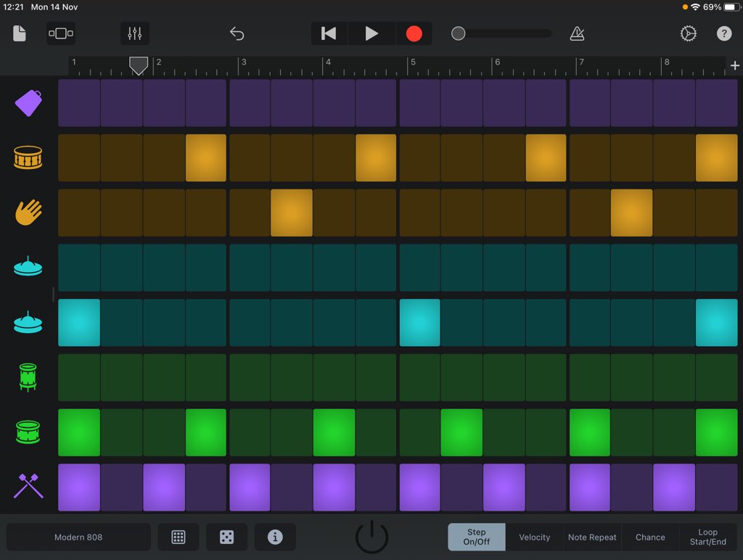Tap the Undo arrow
The width and height of the screenshot is (743, 560).
click(237, 33)
